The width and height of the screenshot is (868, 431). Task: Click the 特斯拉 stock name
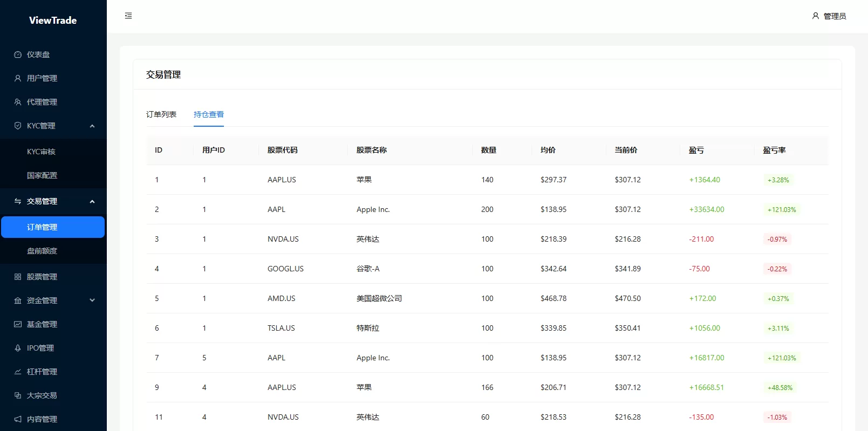[368, 328]
